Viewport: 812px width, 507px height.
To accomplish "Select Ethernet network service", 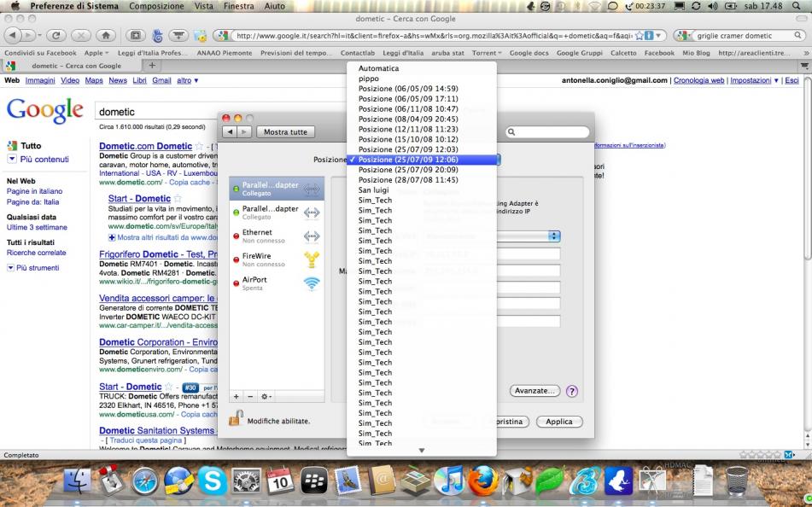I will [277, 236].
